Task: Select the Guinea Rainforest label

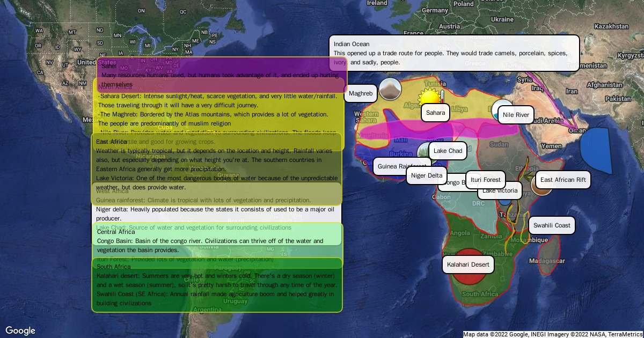Action: (402, 166)
